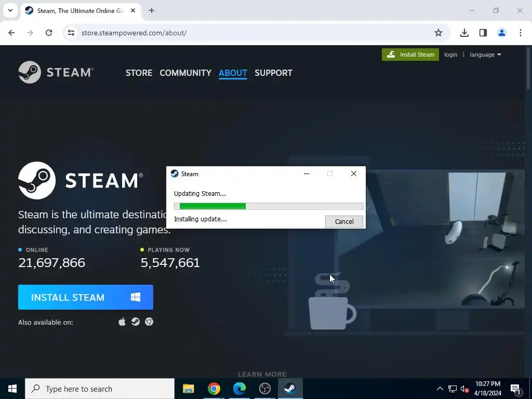Open the Chrome three-dot menu
532x399 pixels.
tap(521, 33)
